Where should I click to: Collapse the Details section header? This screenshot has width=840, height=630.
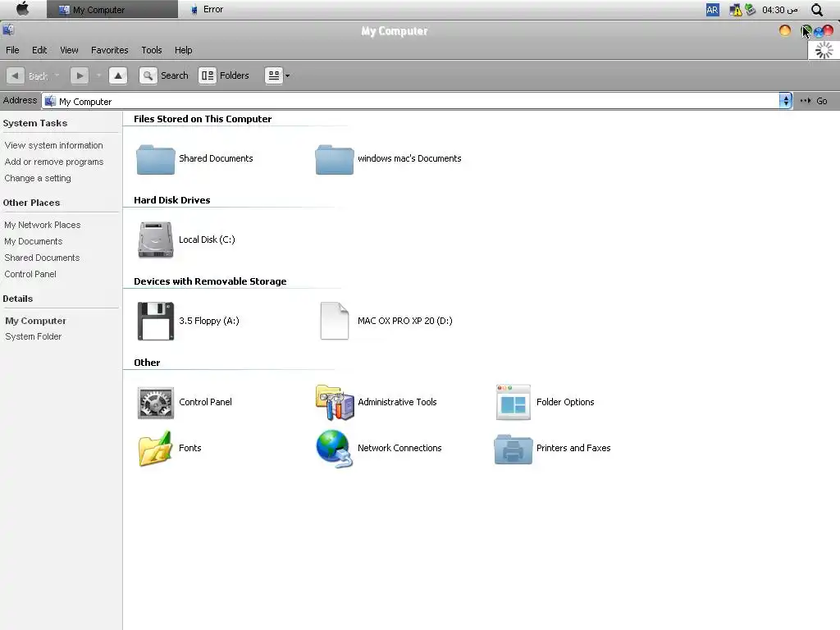[x=18, y=299]
